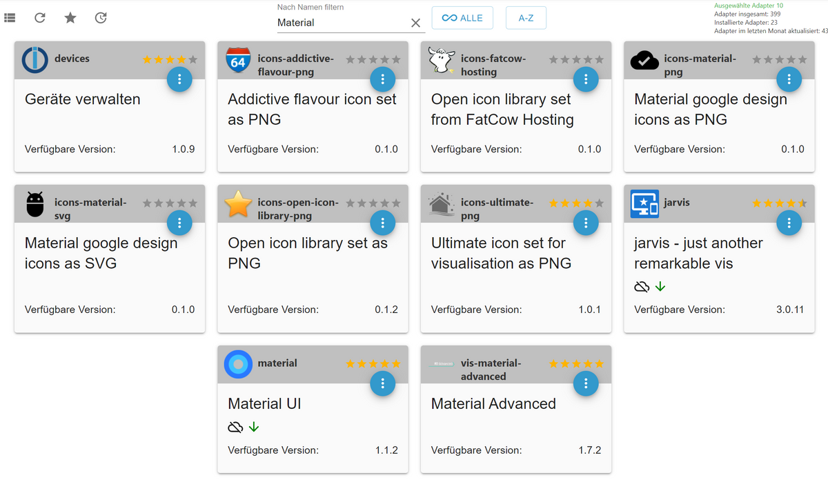Open the icons-material-png options menu
The image size is (828, 504).
click(x=789, y=79)
